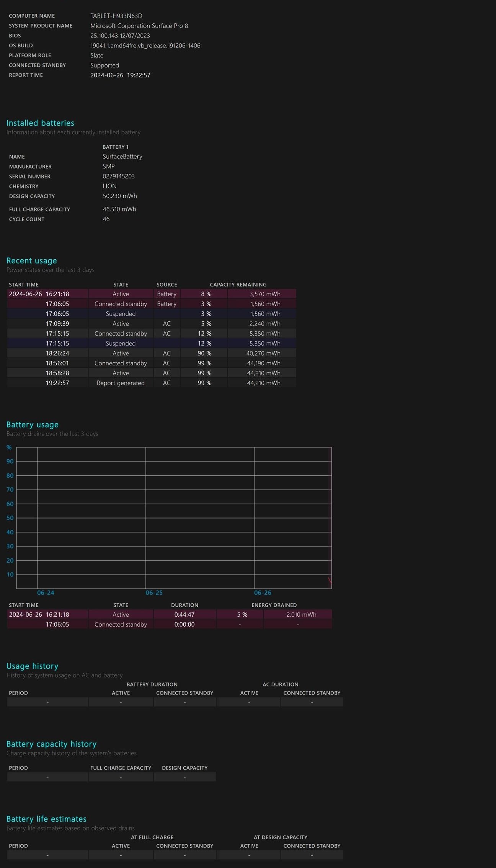Click the 0:44:47 duration cell

[x=184, y=614]
